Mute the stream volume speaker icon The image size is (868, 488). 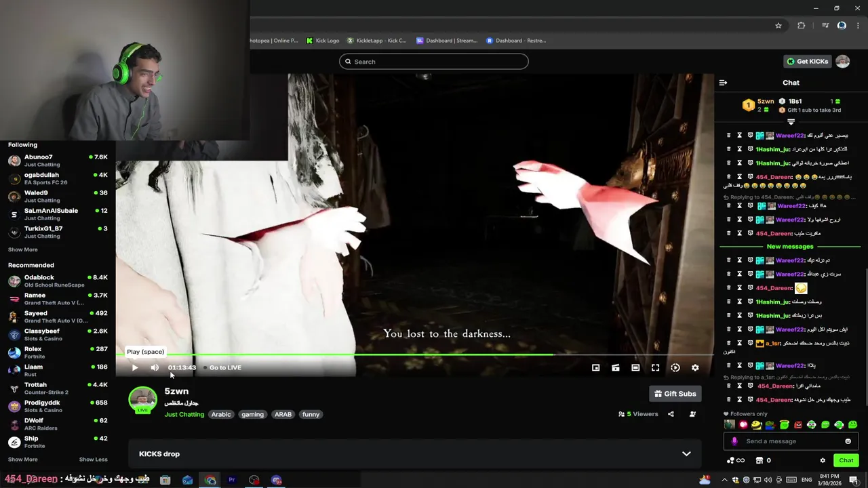point(155,367)
